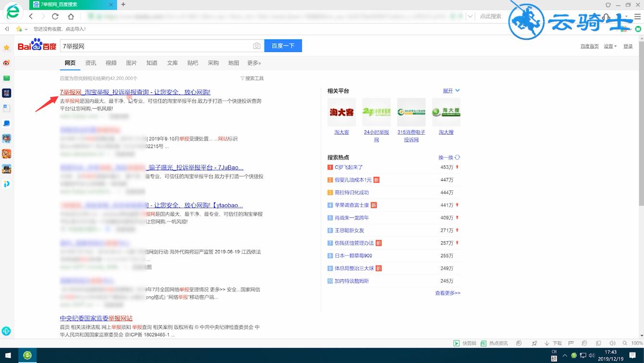Click the system volume tray icon
This screenshot has height=363, width=644.
[x=591, y=356]
